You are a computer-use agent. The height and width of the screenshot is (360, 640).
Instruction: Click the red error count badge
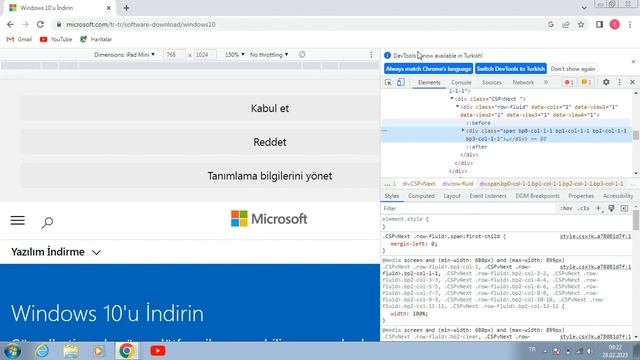tap(569, 82)
